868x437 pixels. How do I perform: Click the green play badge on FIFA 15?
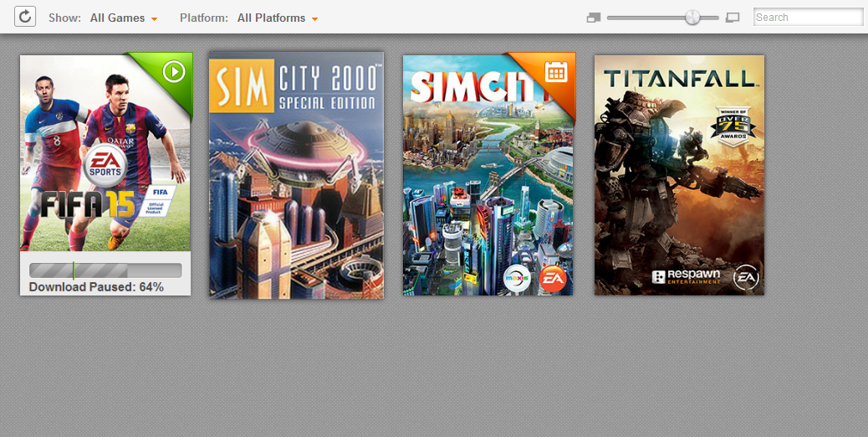pos(174,72)
